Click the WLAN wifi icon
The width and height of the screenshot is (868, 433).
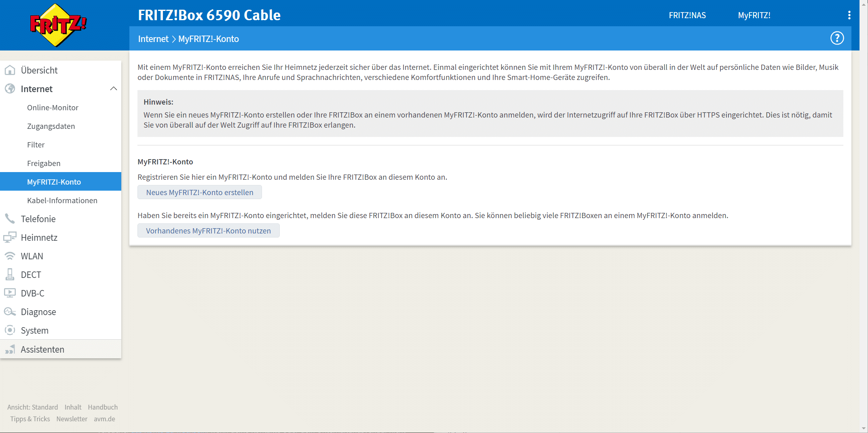[x=10, y=256]
